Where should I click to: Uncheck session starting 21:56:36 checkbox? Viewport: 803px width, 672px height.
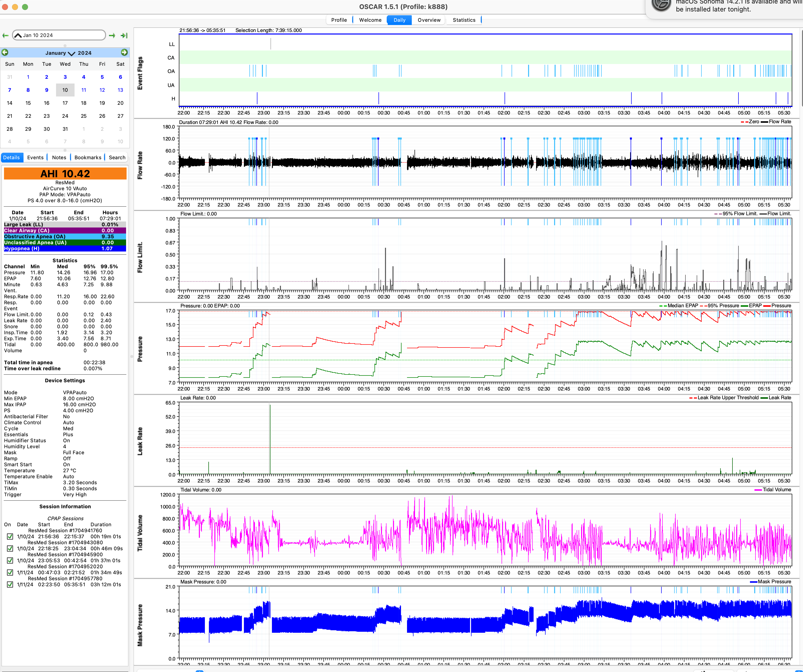(10, 536)
